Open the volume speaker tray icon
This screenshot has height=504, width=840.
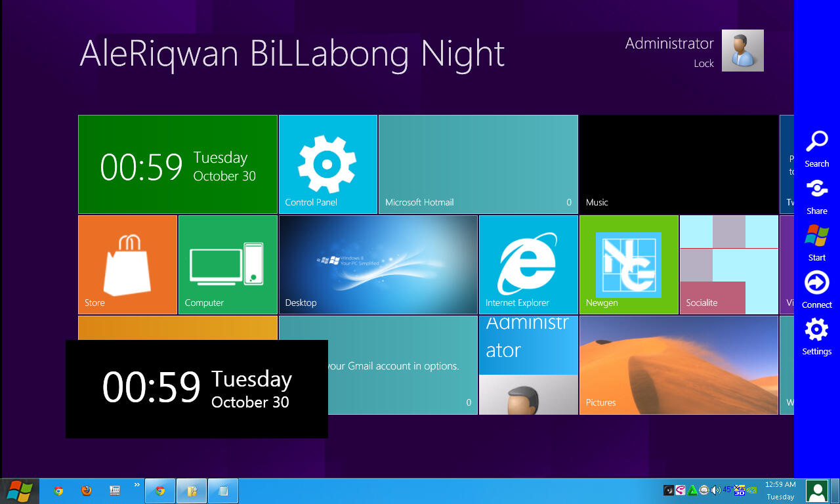click(x=716, y=490)
